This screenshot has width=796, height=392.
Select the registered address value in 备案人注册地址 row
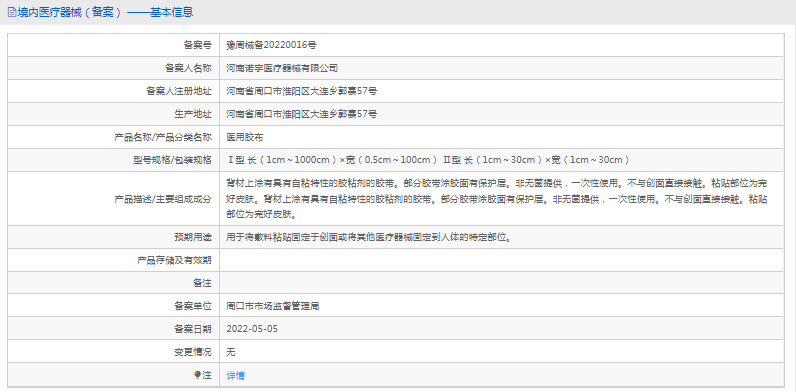click(302, 91)
